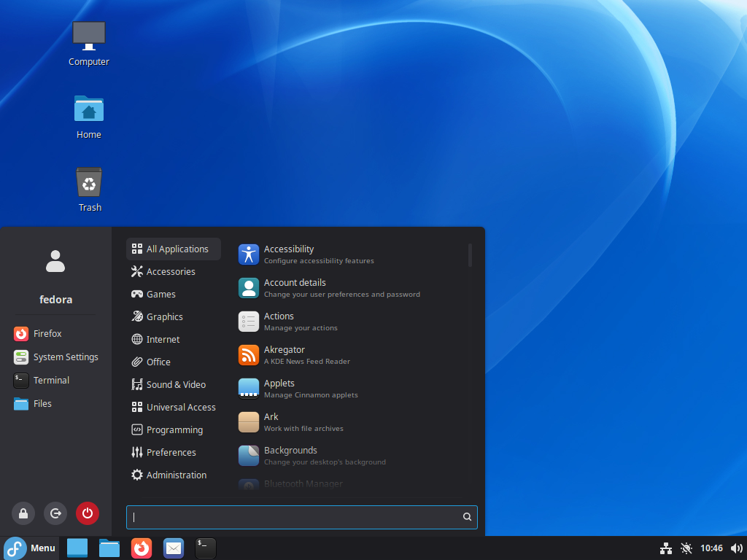Click the notifications tray icon
Screen dimensions: 747x560
(686, 548)
